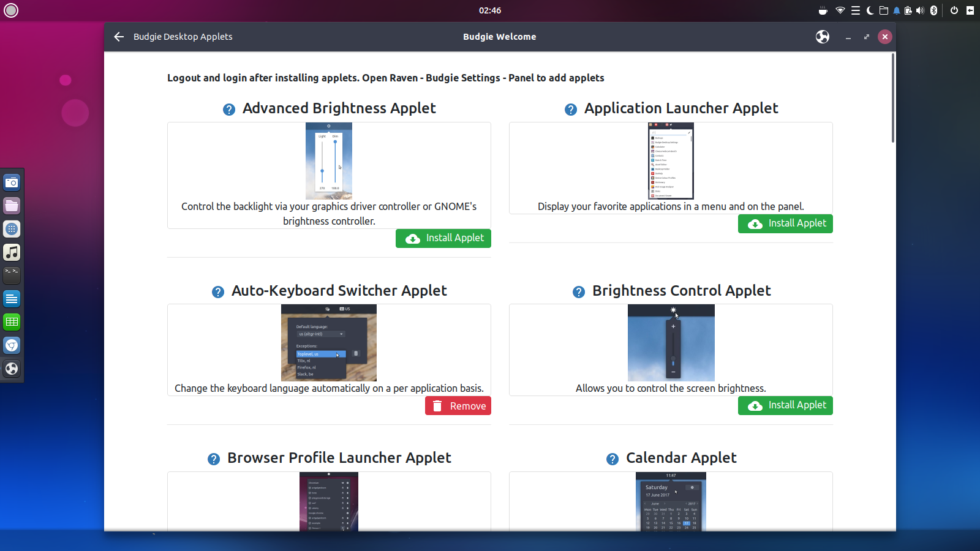Open the text document editor in the dock

click(12, 299)
